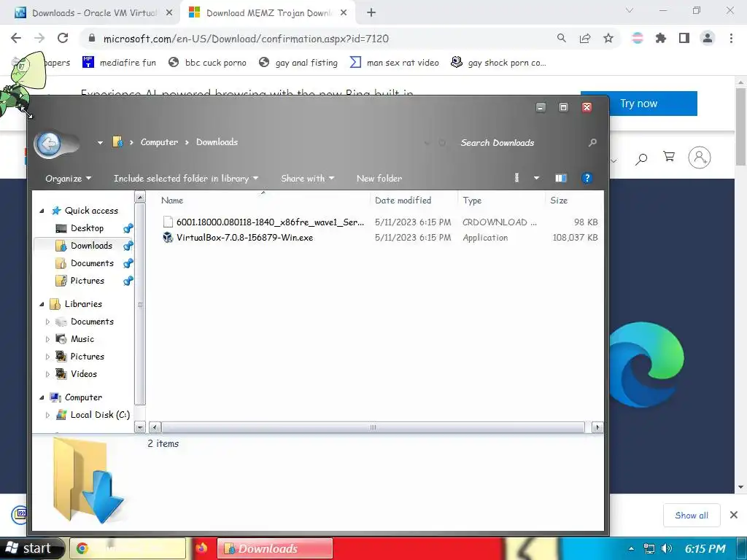Open Chrome three-dot menu
Image resolution: width=747 pixels, height=560 pixels.
[731, 38]
